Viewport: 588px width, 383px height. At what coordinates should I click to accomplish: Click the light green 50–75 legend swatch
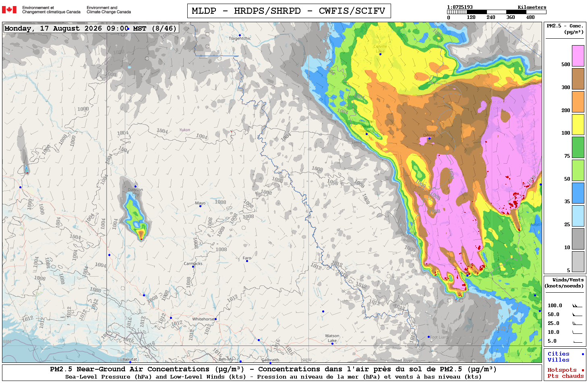[578, 170]
